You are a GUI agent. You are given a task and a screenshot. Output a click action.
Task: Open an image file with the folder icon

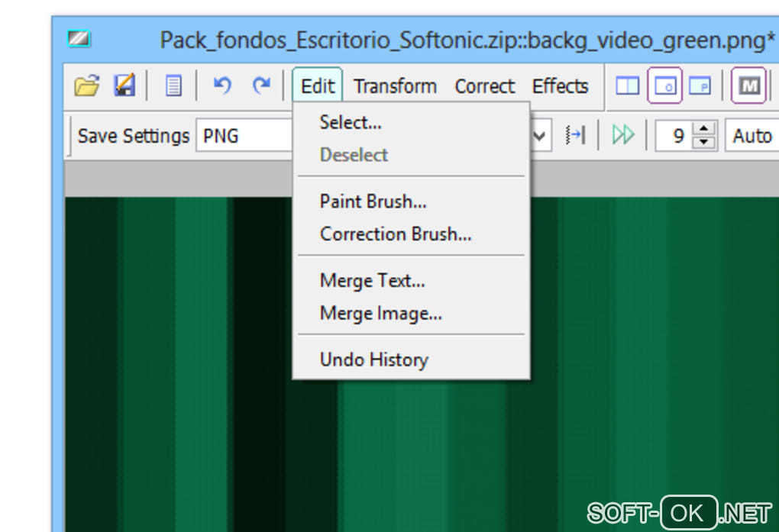click(x=87, y=85)
